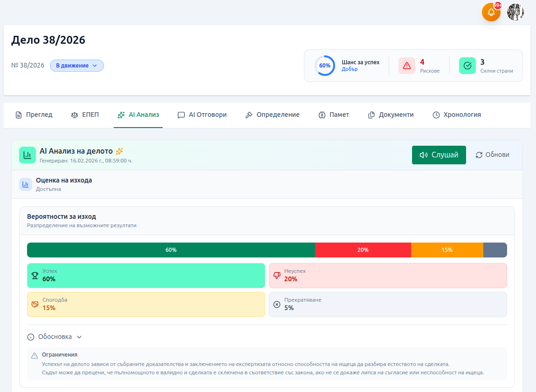Click the speaker icon in Слушай button
The image size is (536, 392).
pyautogui.click(x=424, y=155)
